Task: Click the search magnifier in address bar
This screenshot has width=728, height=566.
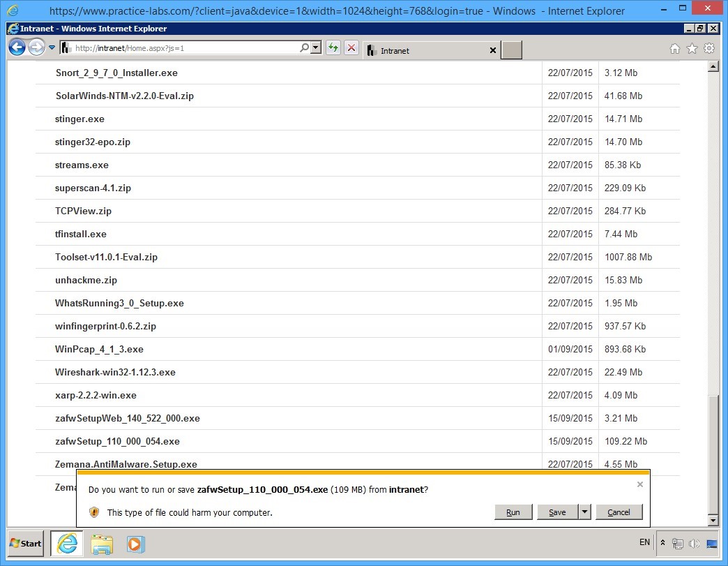Action: click(304, 48)
